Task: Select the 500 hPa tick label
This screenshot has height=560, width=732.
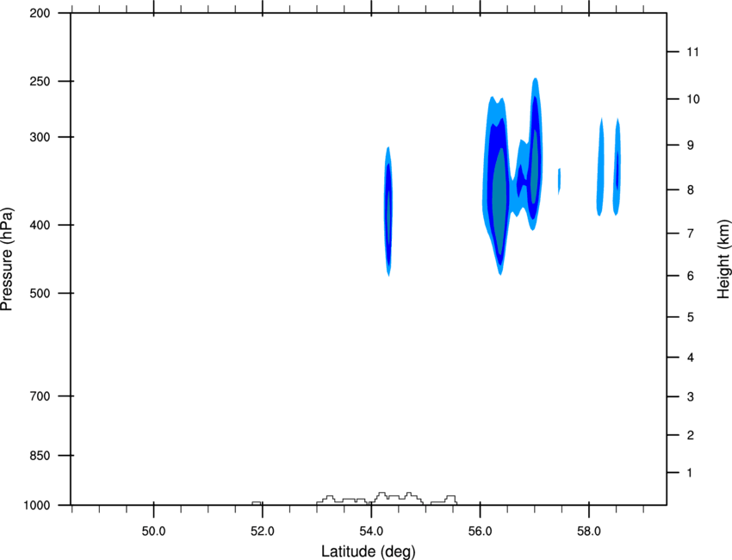Action: tap(40, 293)
